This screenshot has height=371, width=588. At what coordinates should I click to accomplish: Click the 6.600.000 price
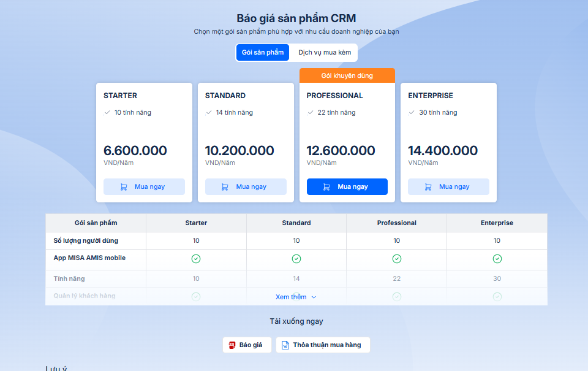pyautogui.click(x=135, y=151)
